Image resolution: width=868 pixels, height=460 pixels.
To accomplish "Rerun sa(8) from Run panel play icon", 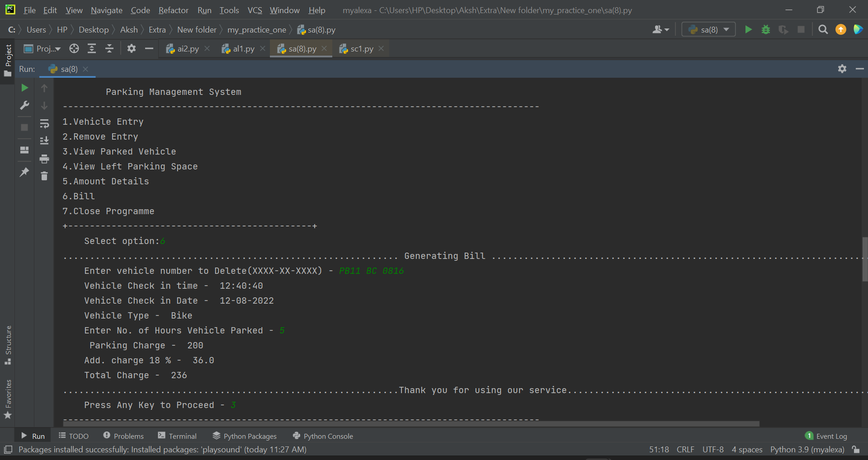I will (x=25, y=88).
